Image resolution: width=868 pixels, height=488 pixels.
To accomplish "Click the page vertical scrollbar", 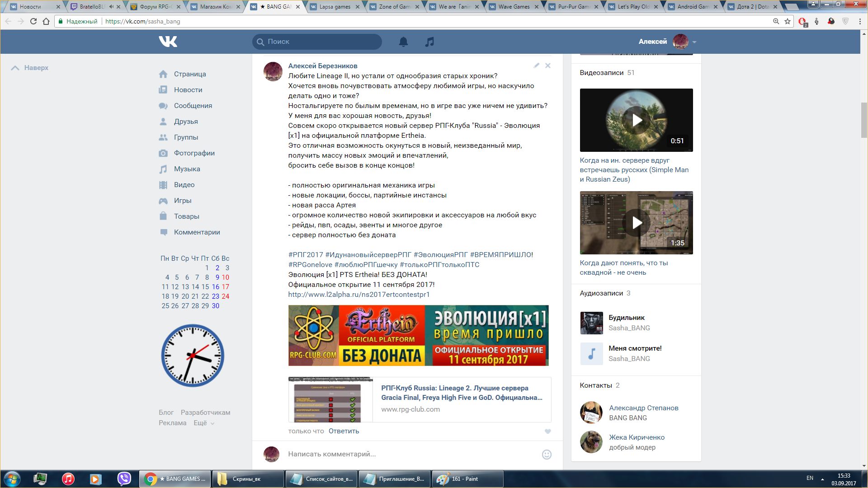I will [x=864, y=120].
